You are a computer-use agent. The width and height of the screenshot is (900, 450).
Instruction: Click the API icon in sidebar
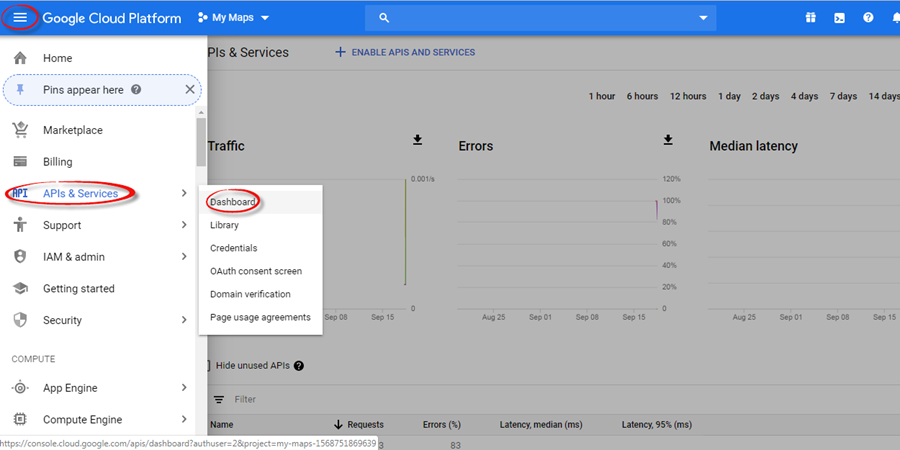coord(20,193)
